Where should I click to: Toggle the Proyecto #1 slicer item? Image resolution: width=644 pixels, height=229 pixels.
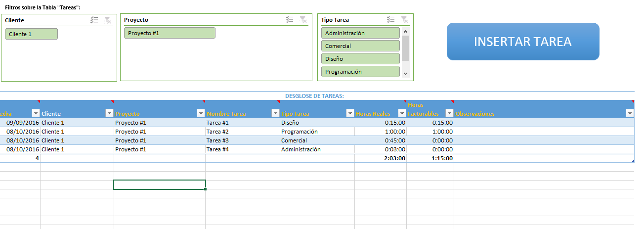pos(170,33)
